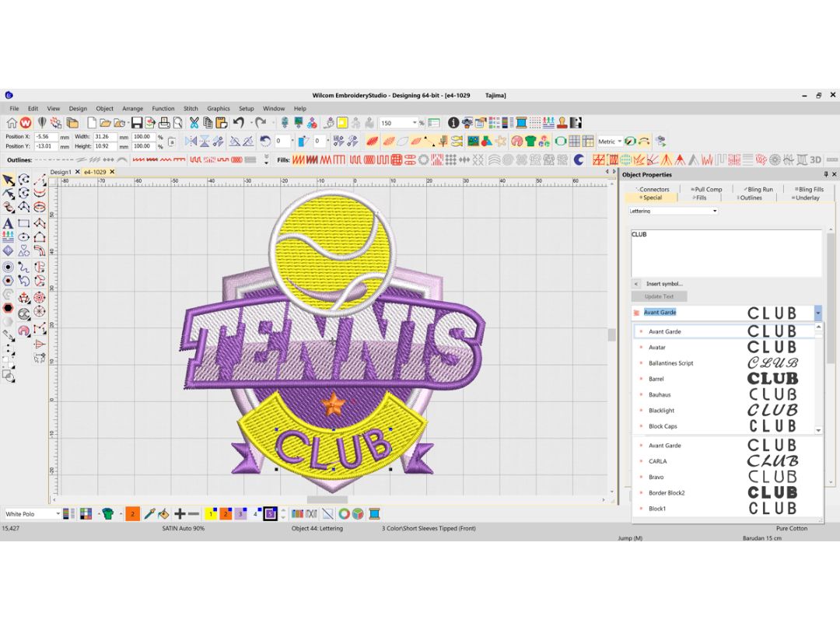Screen dimensions: 840x630
Task: Switch to the Design1 document tab
Action: [x=61, y=172]
